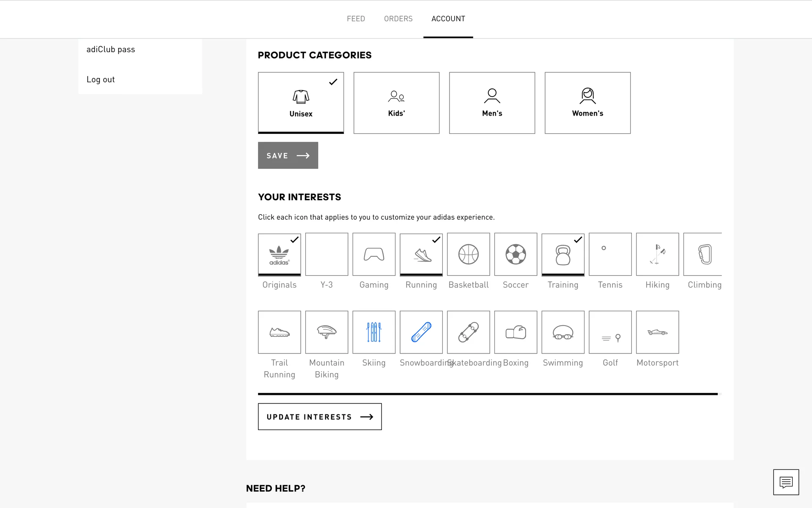
Task: Choose the Motorsport car interest icon
Action: [657, 332]
